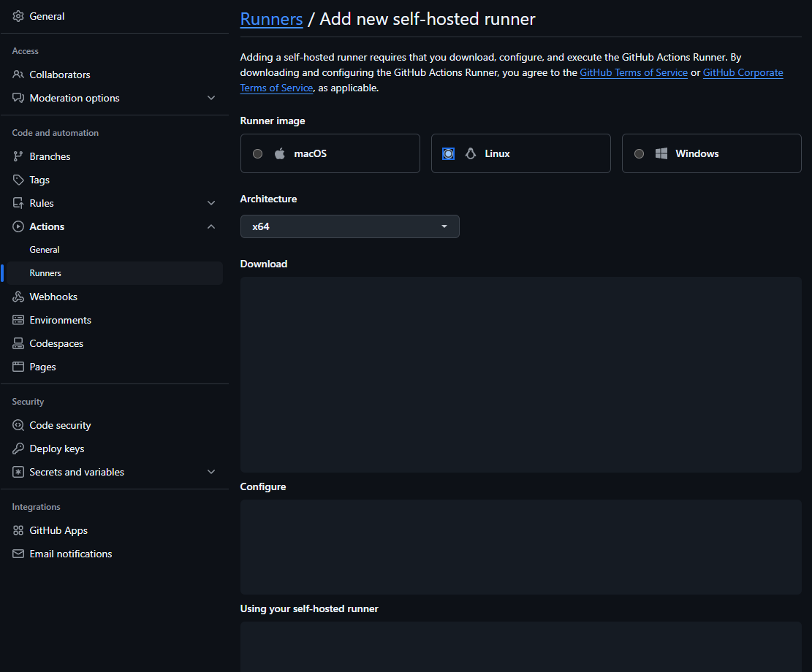Click the Rules icon in sidebar
This screenshot has width=812, height=672.
point(18,203)
